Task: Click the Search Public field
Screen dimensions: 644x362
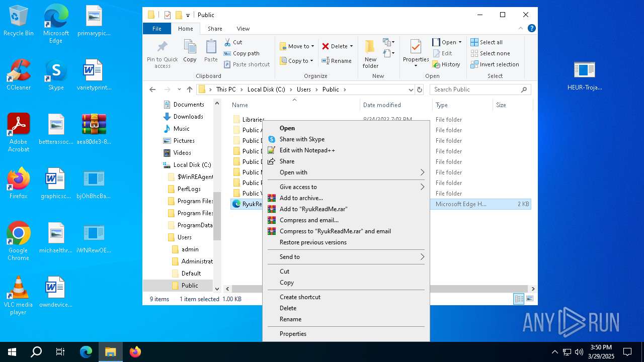Action: pyautogui.click(x=480, y=89)
